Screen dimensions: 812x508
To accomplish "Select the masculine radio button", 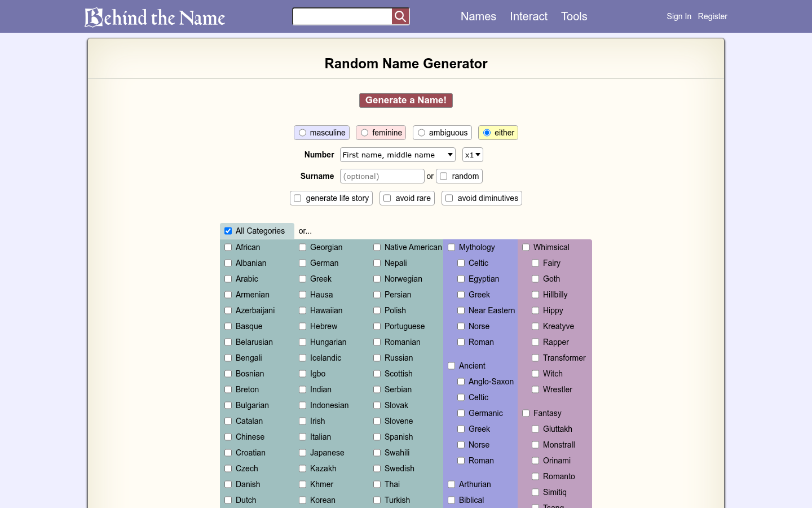I will (x=303, y=133).
